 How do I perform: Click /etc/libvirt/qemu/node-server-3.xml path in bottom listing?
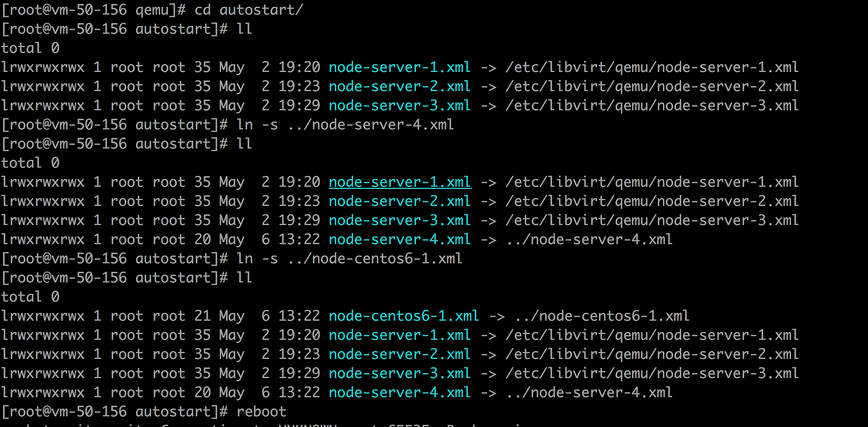pyautogui.click(x=652, y=373)
